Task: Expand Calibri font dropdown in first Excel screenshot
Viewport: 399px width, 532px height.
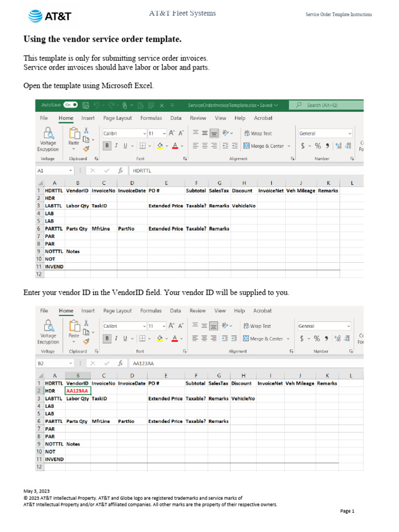Action: [x=144, y=134]
